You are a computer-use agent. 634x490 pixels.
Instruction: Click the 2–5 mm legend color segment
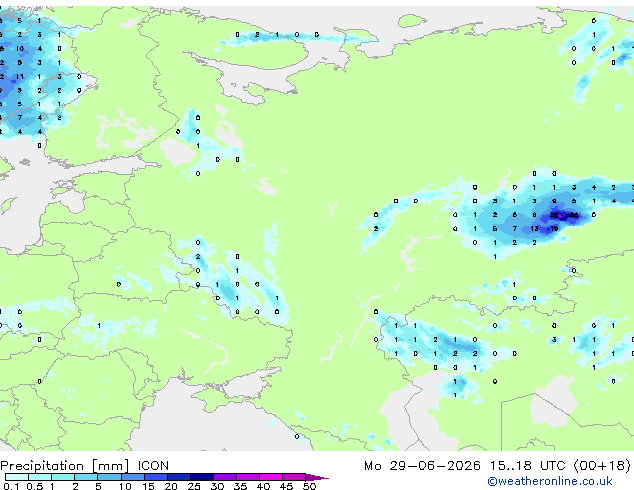pos(86,477)
